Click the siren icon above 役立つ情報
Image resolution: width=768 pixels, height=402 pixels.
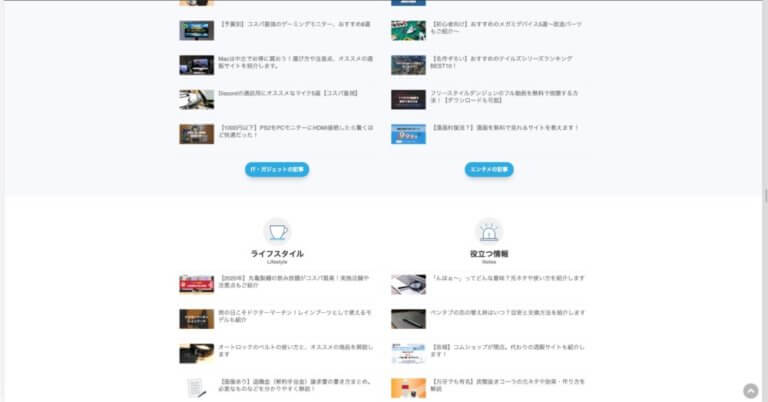(488, 231)
